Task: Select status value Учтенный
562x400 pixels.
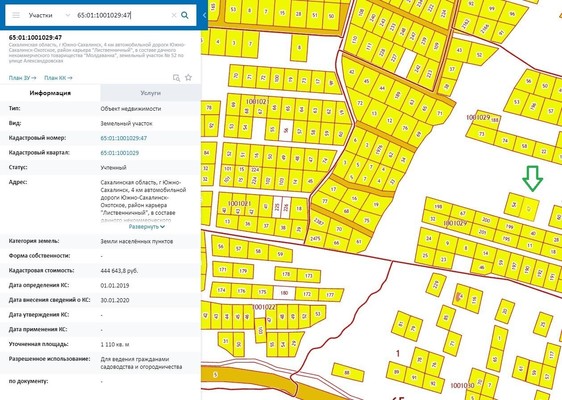Action: [x=113, y=167]
